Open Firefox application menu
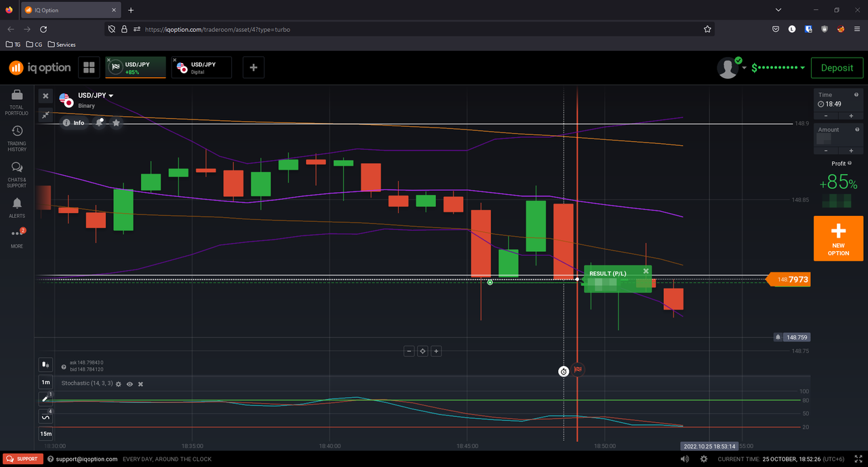Viewport: 868px width, 467px height. (x=856, y=29)
